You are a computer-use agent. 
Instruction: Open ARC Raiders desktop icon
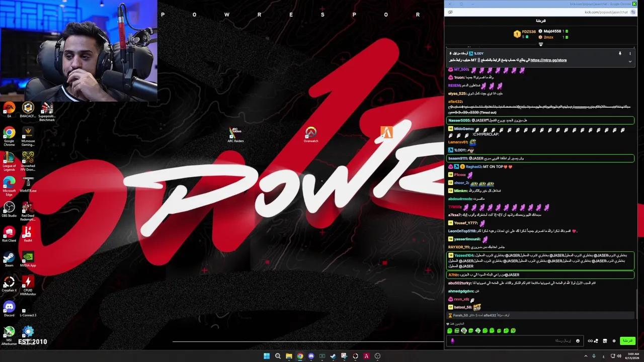coord(235,135)
